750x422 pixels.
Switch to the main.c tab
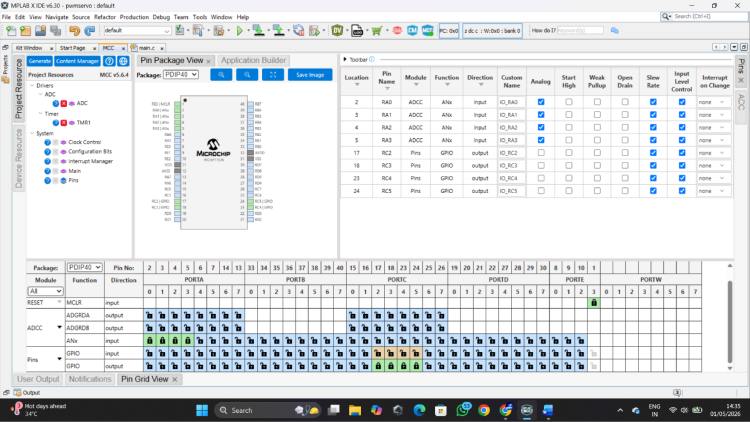click(x=146, y=48)
